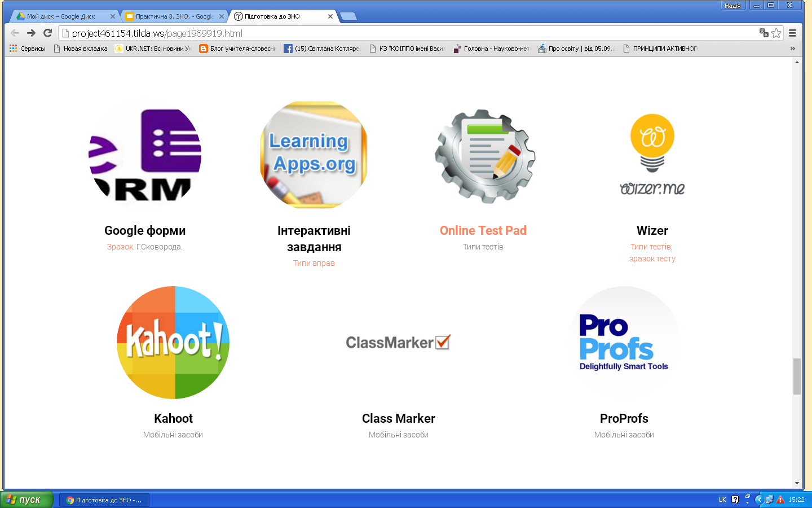Follow the 'Зразок' link under Google форми
The height and width of the screenshot is (508, 812).
point(120,247)
